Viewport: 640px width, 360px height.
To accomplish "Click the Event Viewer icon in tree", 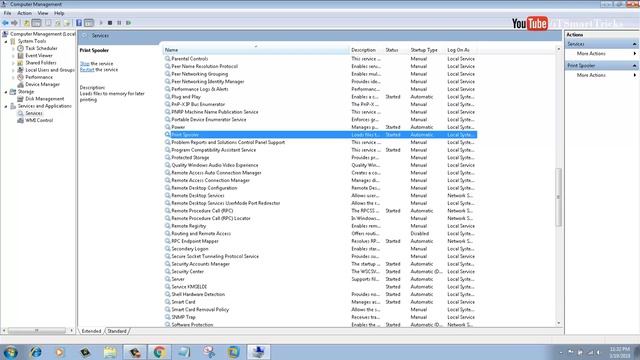I will [20, 56].
